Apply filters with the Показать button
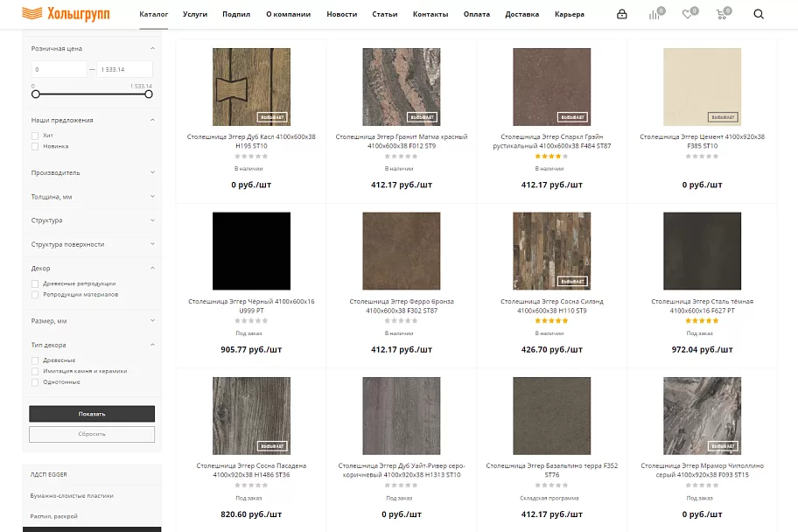The width and height of the screenshot is (798, 532). coord(92,414)
